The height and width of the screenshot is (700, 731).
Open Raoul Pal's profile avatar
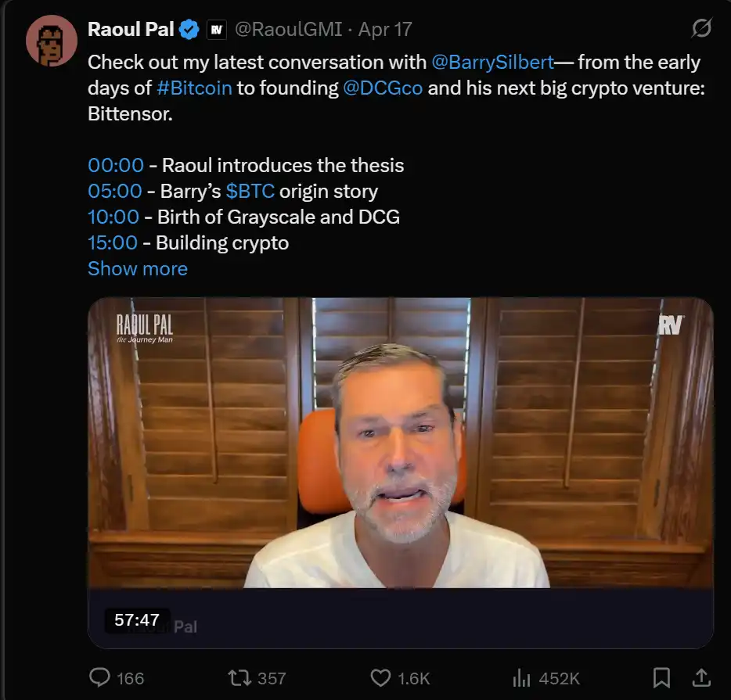(x=51, y=40)
